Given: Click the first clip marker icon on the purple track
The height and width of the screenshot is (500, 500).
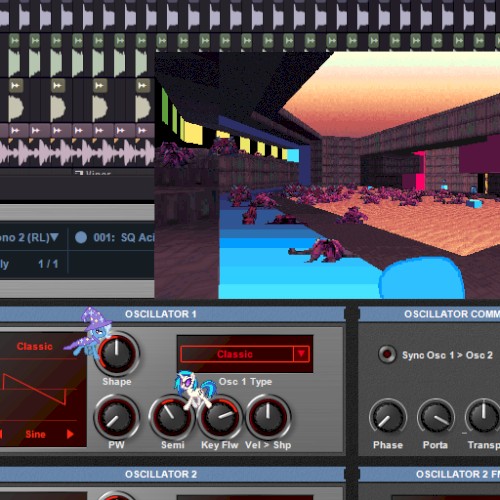Looking at the screenshot, I should coord(15,130).
